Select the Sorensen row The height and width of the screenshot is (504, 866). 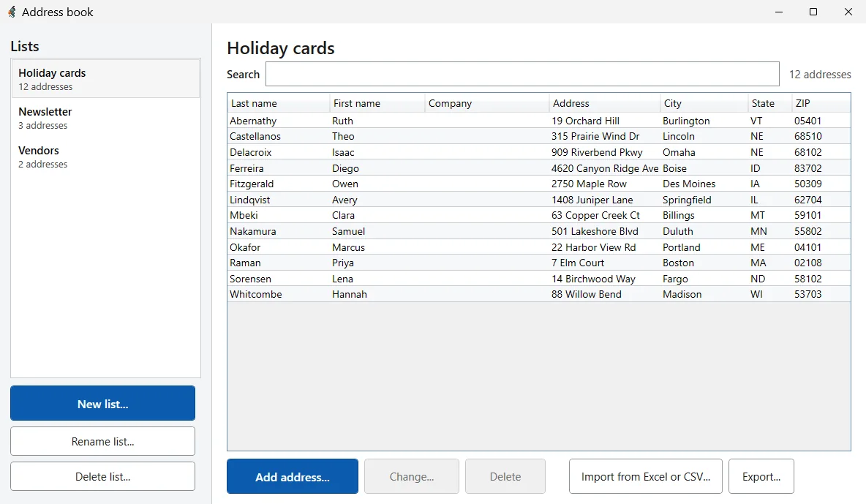[x=538, y=279]
